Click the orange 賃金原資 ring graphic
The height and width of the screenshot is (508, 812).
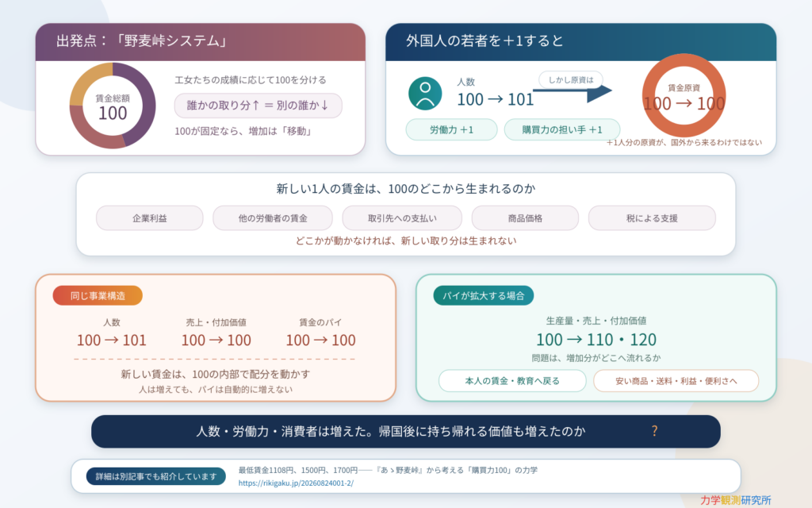pos(684,96)
